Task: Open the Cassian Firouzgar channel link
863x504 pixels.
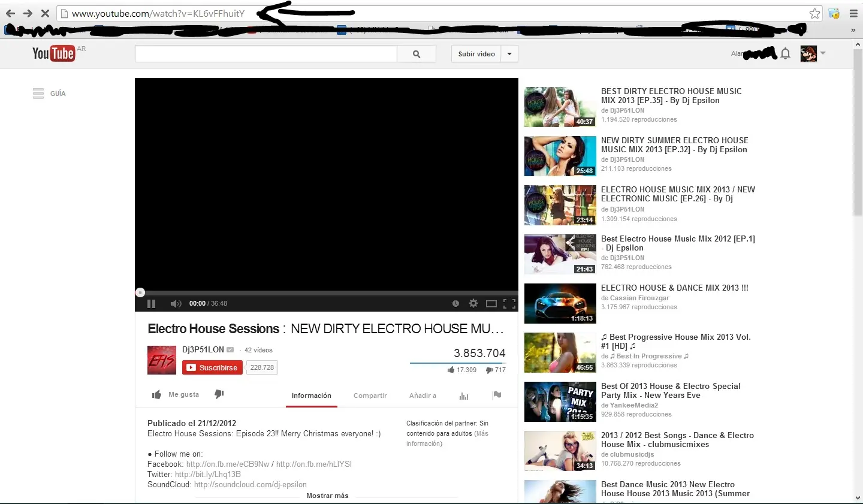Action: [639, 298]
